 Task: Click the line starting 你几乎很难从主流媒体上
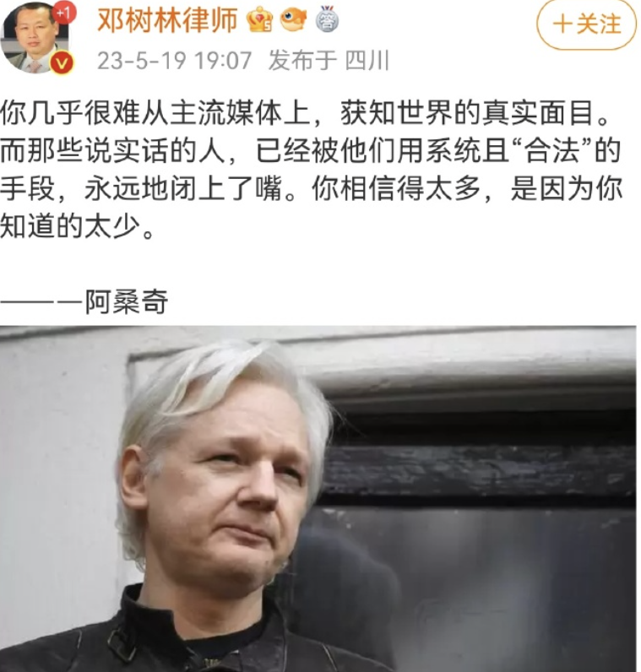305,114
